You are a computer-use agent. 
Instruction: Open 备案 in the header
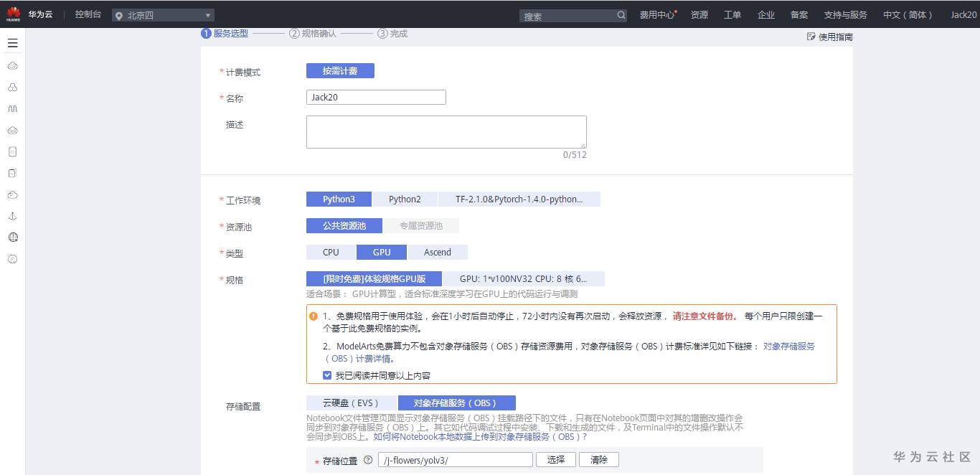tap(799, 15)
